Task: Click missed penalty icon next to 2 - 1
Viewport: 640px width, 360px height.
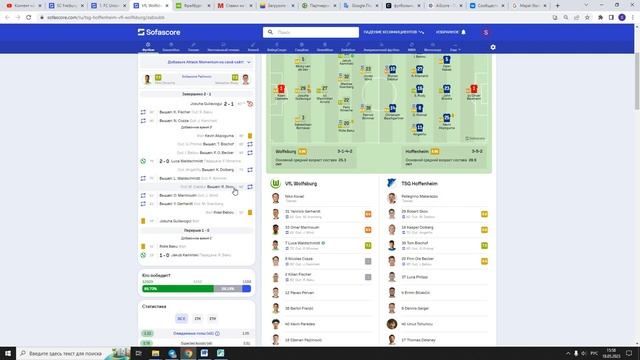Action: (250, 104)
